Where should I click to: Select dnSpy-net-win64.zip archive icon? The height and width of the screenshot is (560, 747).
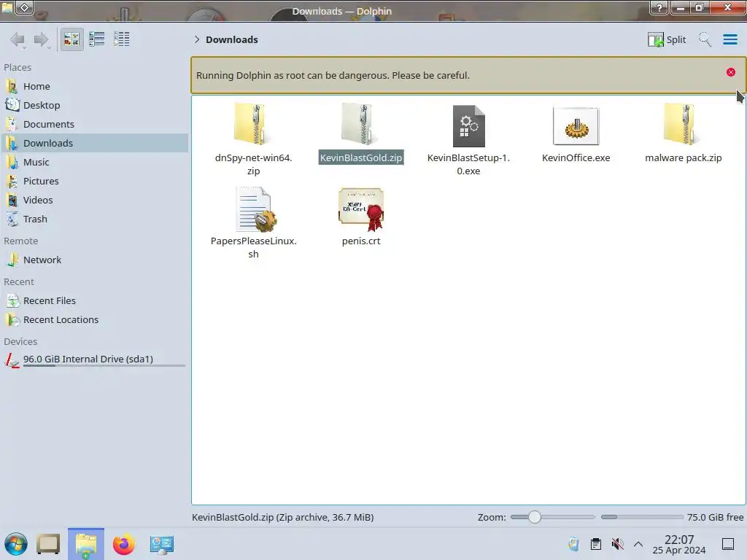253,125
